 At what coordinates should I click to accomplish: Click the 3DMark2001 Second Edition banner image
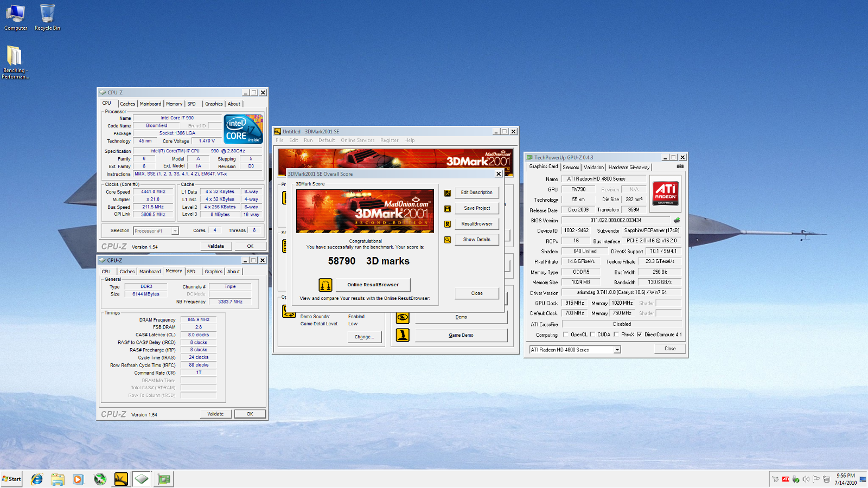(x=365, y=211)
